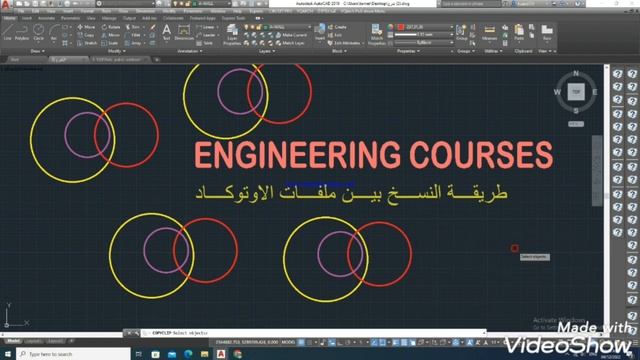This screenshot has height=360, width=640.
Task: Select the Polyline tool
Action: (x=22, y=32)
